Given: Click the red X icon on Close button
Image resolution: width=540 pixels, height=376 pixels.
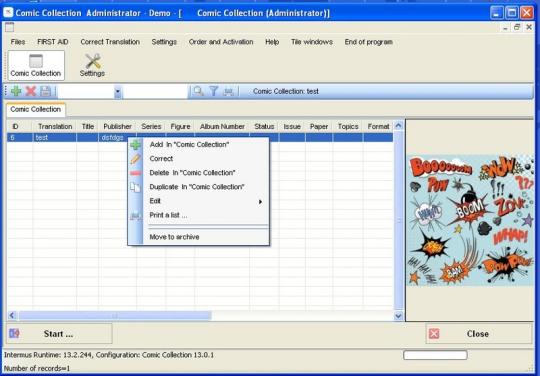Looking at the screenshot, I should [x=434, y=334].
